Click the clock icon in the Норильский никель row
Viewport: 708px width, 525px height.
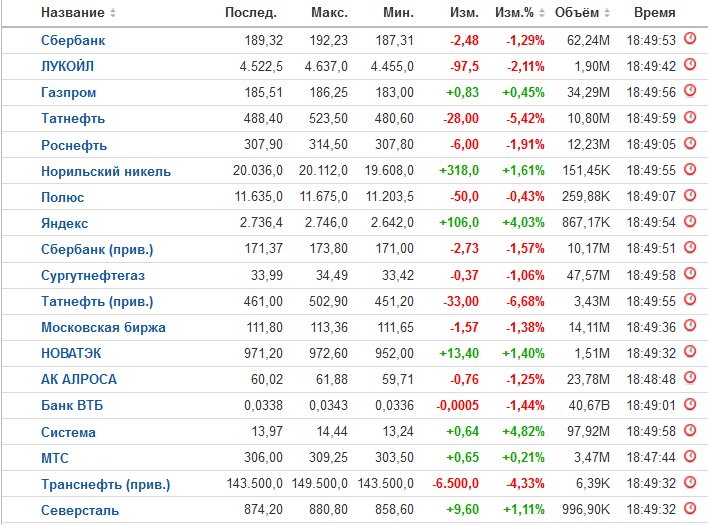[690, 169]
